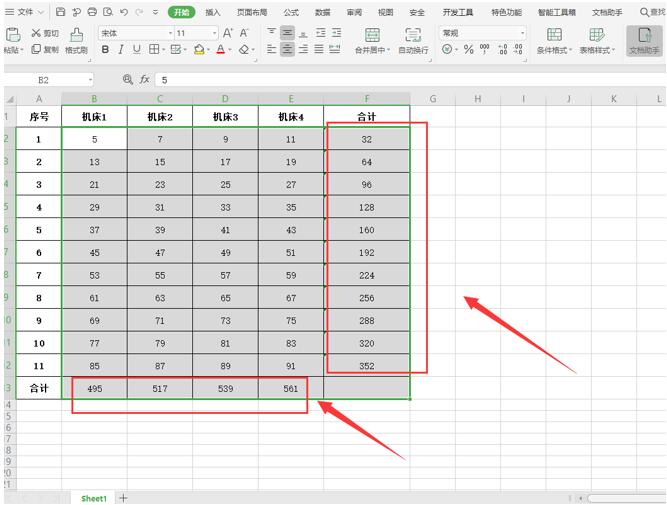The image size is (667, 505).
Task: Click the thousands separator icon
Action: 485,49
